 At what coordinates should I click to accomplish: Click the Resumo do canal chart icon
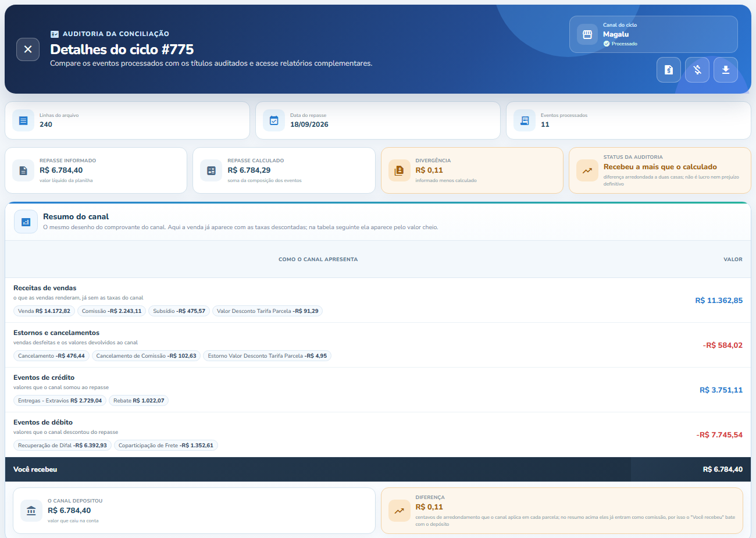point(26,222)
